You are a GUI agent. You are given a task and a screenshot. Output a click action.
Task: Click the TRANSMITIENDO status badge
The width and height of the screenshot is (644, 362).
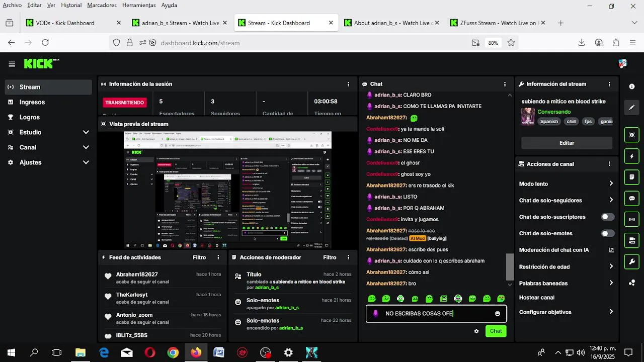125,103
